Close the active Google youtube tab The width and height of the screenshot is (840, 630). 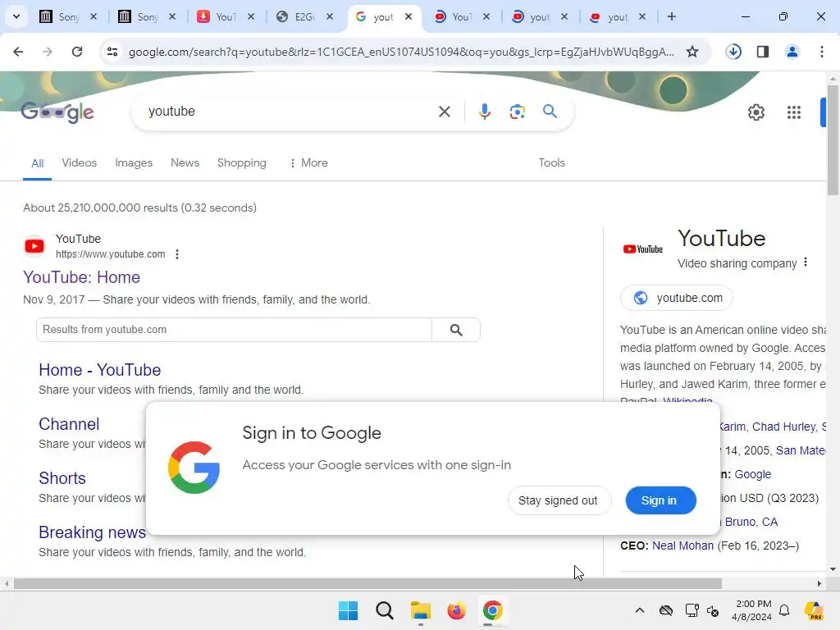(409, 16)
